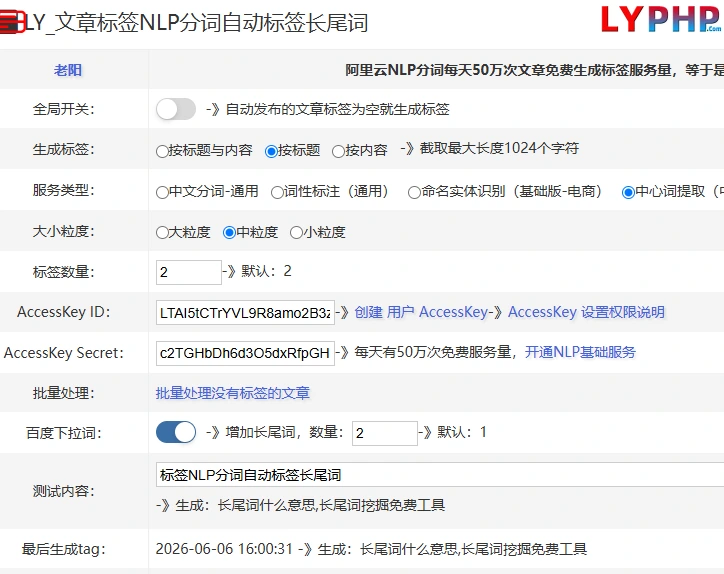Toggle the 全局开关 switch on
Viewport: 724px width, 574px height.
tap(176, 109)
